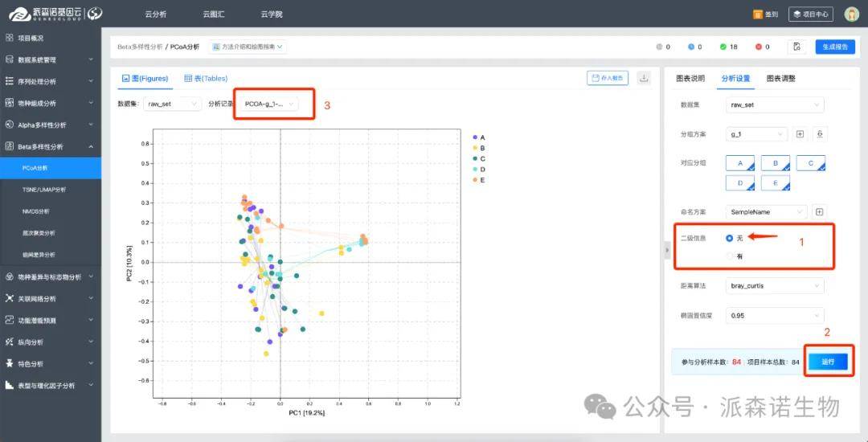Click the plus icon beside SampleName
This screenshot has height=442, width=868.
coord(819,212)
